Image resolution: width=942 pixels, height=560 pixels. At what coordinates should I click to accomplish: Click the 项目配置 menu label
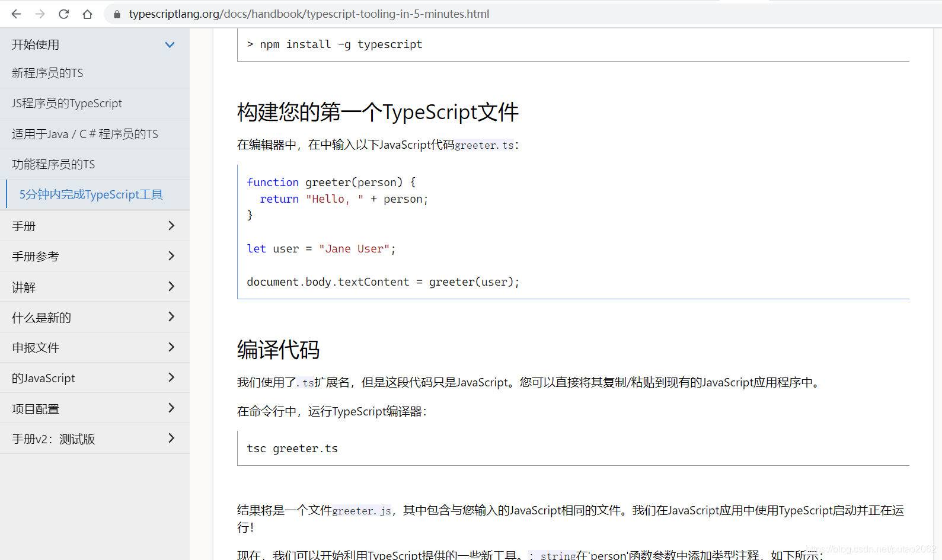(36, 409)
